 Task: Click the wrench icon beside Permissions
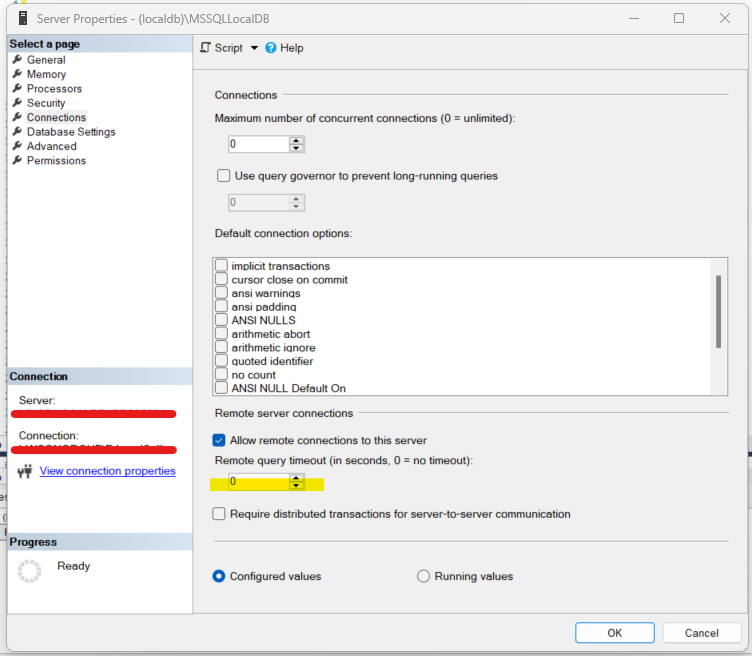click(17, 160)
